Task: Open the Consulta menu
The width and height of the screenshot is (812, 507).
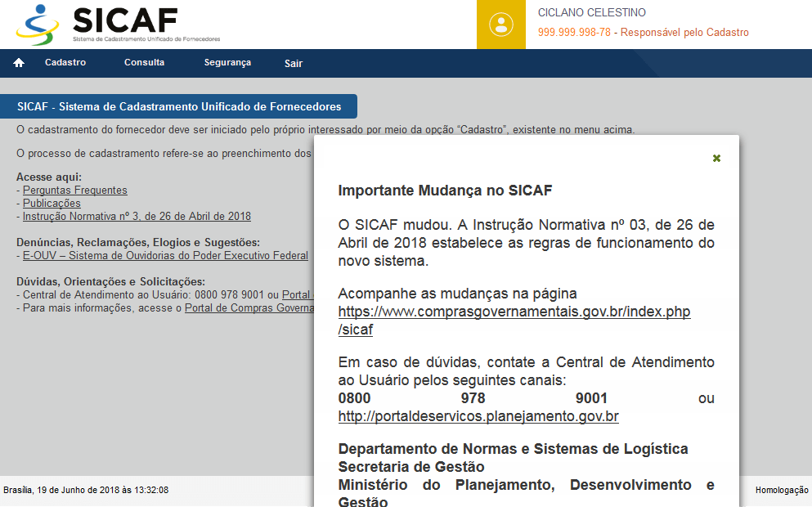Action: (144, 63)
